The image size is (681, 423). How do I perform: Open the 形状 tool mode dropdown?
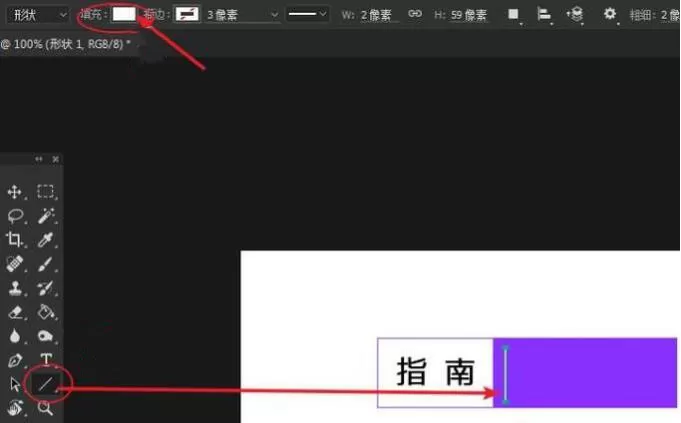coord(38,15)
